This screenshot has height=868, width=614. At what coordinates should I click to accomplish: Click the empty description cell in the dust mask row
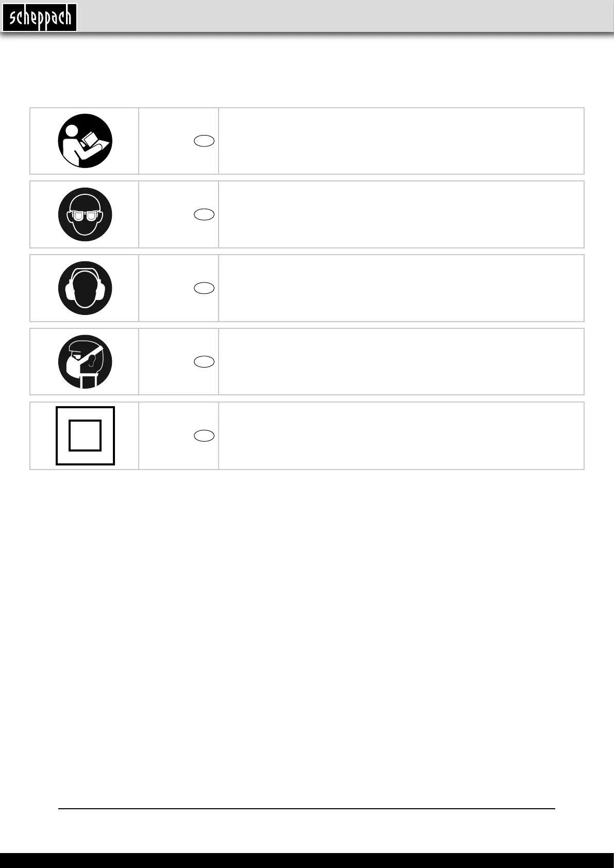(401, 362)
